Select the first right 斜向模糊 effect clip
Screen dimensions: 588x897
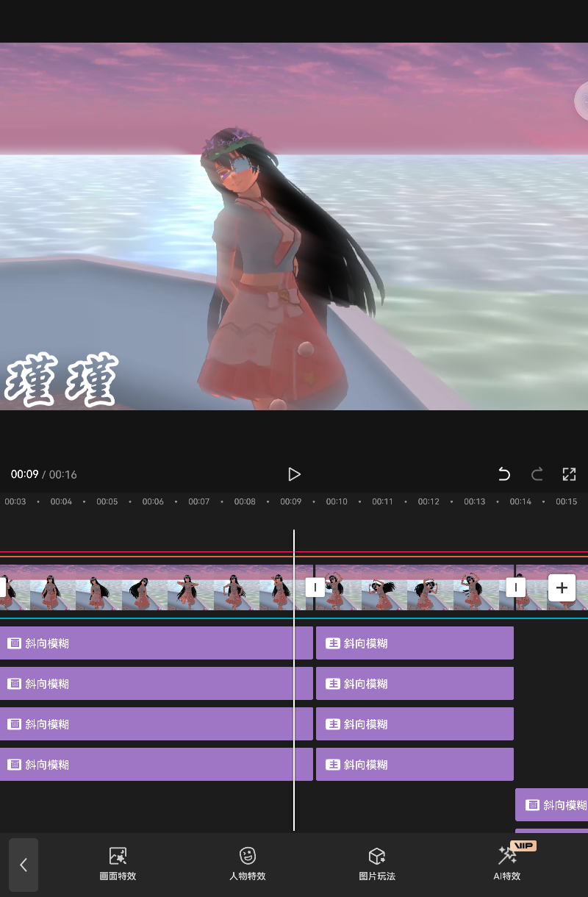pos(415,643)
